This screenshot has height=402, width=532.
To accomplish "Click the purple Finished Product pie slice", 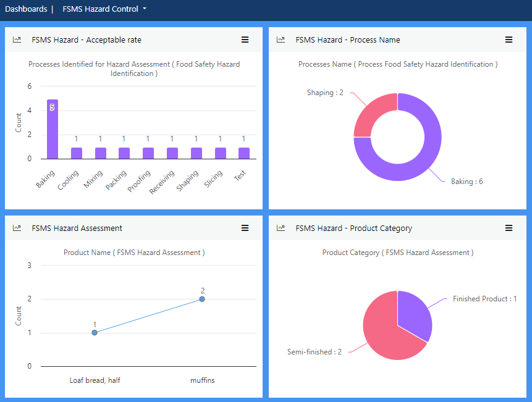I will [x=414, y=312].
